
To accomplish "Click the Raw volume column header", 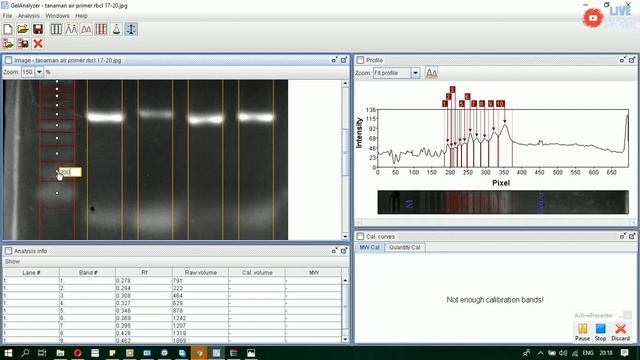I will click(x=201, y=272).
